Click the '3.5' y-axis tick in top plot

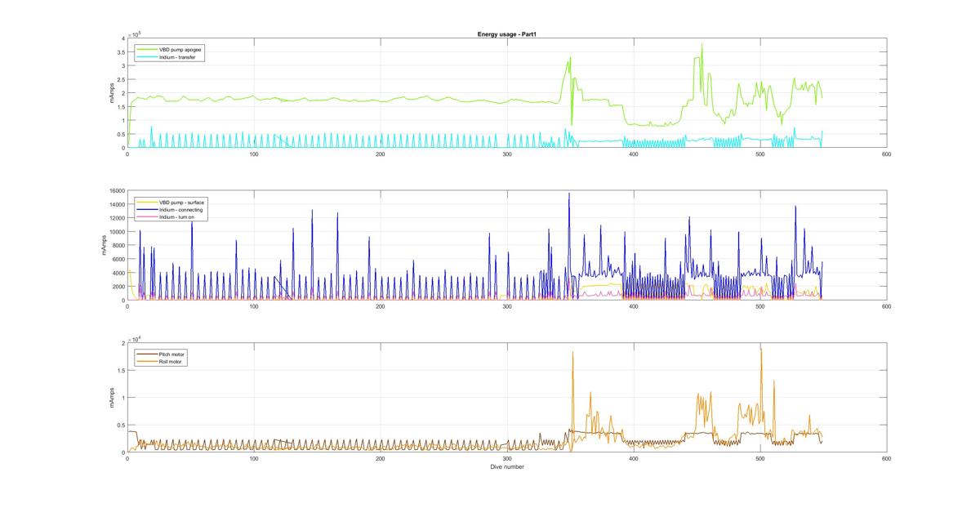tap(121, 51)
